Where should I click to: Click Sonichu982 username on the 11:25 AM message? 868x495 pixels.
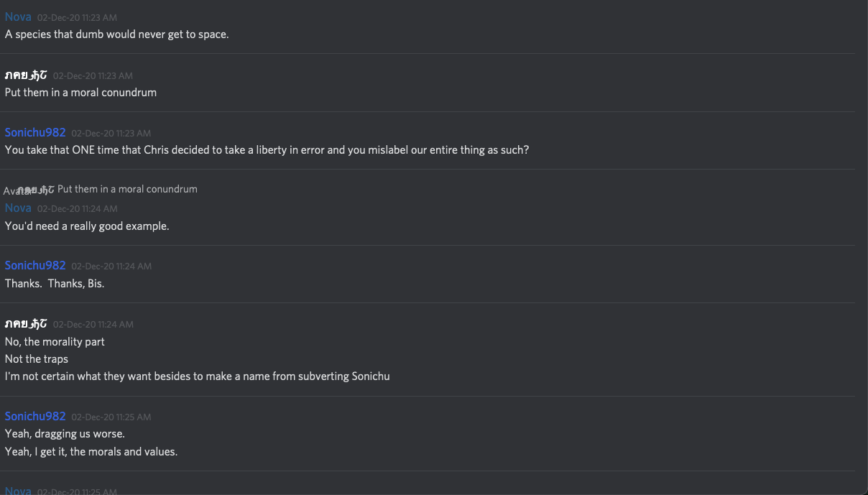click(x=35, y=416)
